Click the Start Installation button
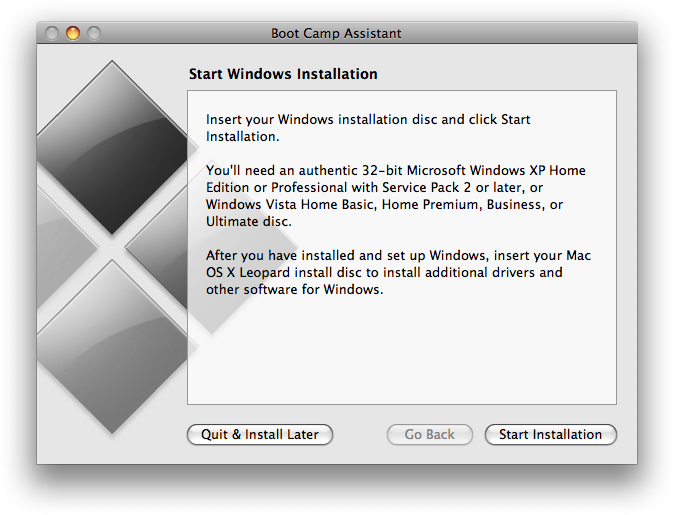 point(551,434)
